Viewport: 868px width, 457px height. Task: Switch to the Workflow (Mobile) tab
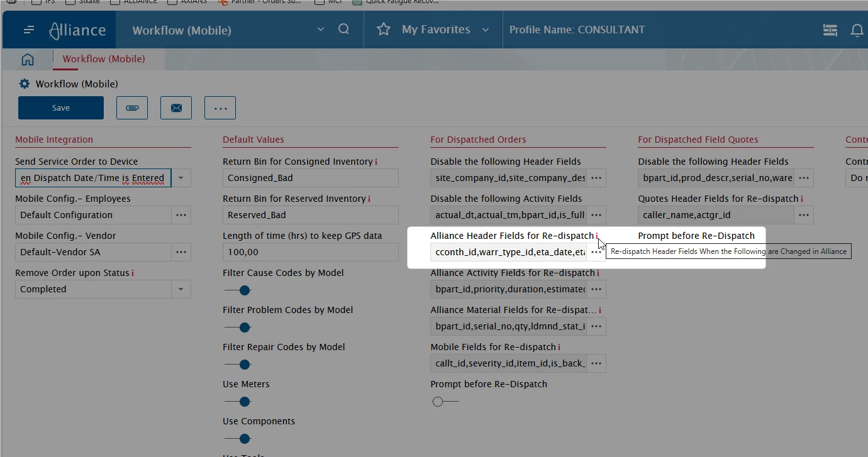104,59
